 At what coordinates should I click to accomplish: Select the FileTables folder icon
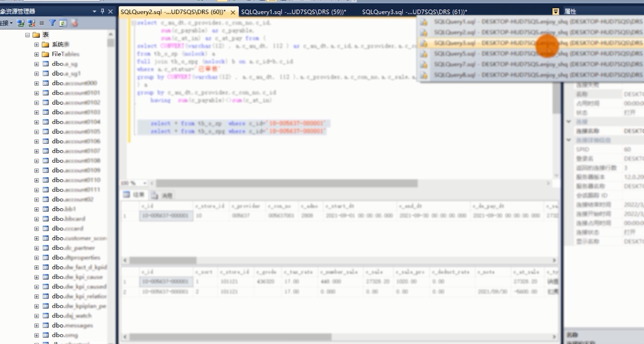[x=45, y=54]
